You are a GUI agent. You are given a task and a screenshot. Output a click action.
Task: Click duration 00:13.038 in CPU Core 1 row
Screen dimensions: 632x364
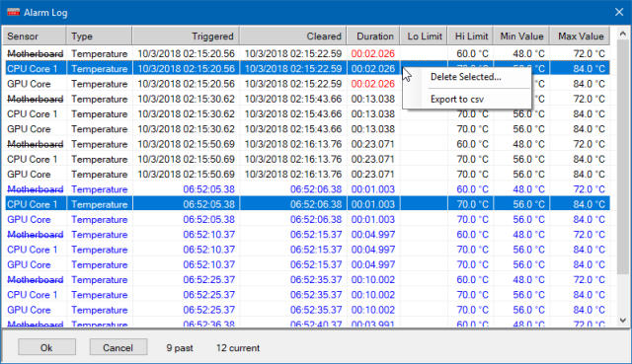373,114
